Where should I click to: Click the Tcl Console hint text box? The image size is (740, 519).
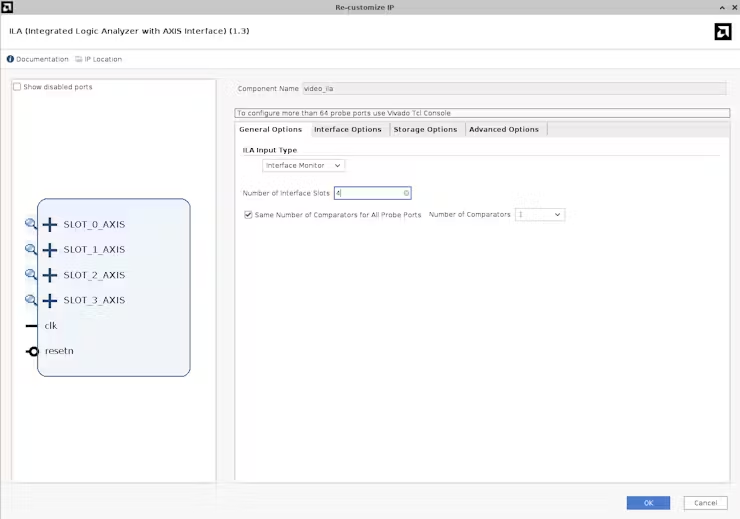482,113
